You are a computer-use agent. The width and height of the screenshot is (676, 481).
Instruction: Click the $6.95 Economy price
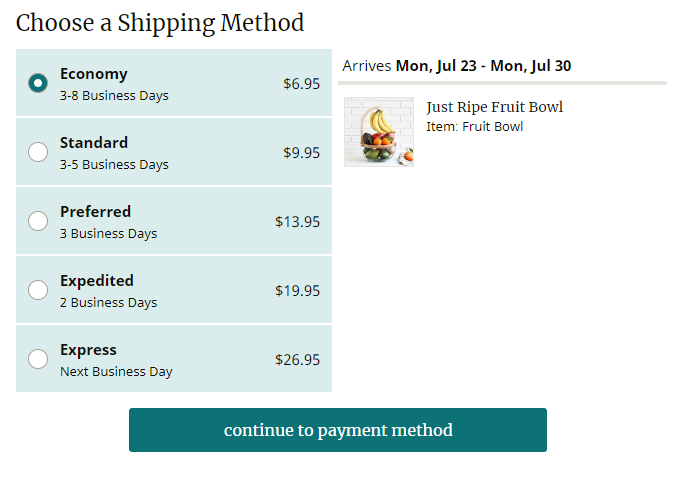(x=301, y=84)
